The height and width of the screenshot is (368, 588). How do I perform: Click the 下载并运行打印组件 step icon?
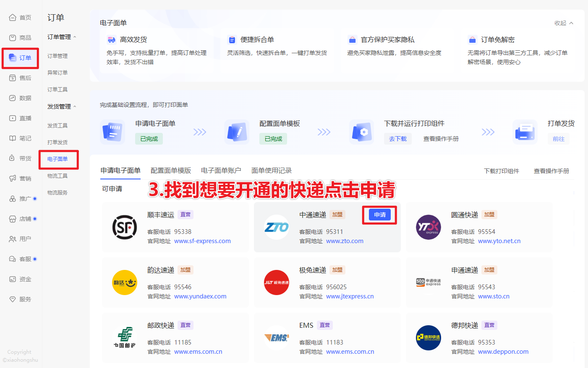coord(361,132)
